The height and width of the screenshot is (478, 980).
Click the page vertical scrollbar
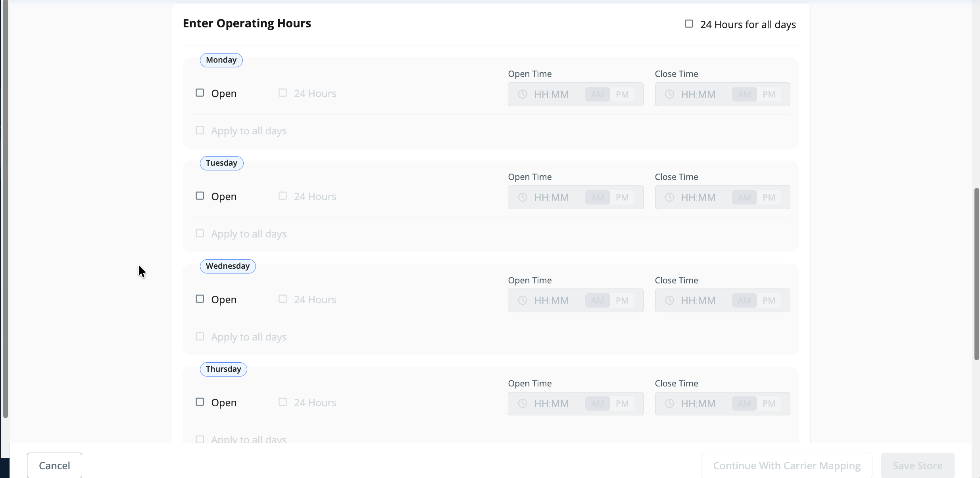(x=976, y=273)
